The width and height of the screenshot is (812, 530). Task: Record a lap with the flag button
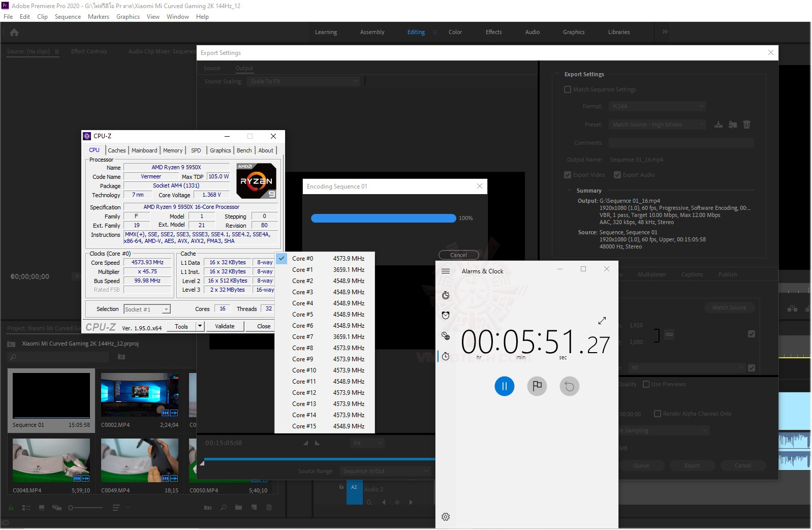point(537,386)
